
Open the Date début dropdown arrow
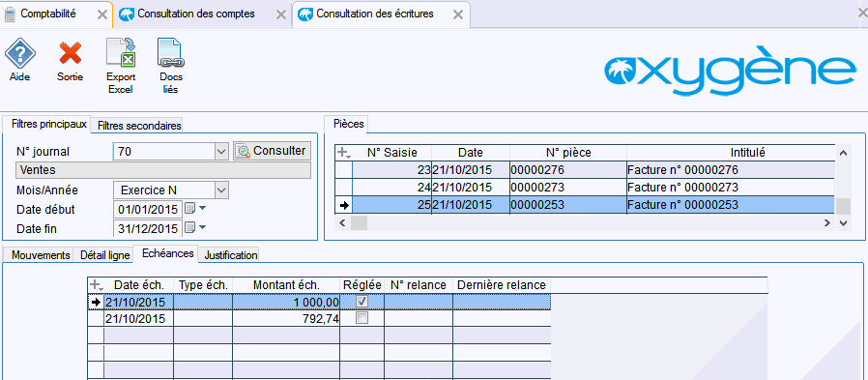[202, 208]
